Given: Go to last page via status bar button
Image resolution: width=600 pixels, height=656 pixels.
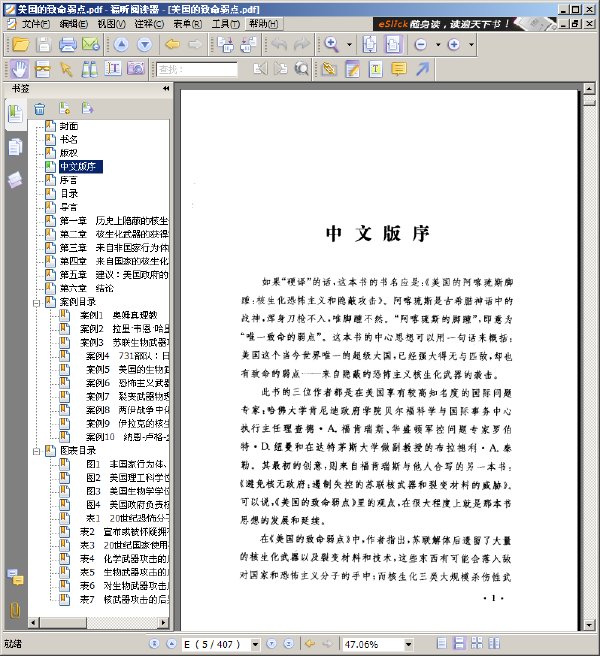Looking at the screenshot, I should [x=289, y=643].
